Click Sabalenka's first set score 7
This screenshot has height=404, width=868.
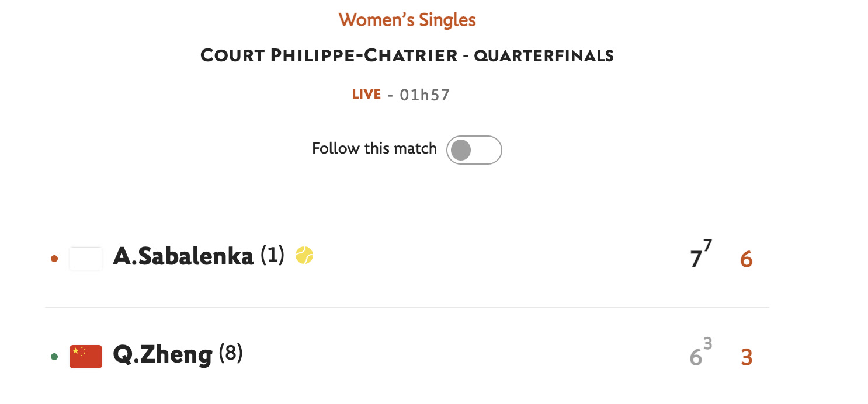(x=695, y=259)
